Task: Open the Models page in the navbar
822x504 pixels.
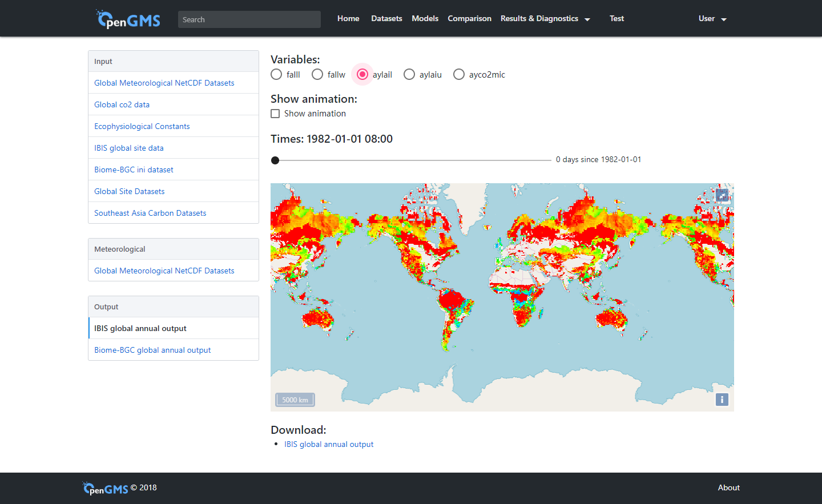Action: [425, 19]
